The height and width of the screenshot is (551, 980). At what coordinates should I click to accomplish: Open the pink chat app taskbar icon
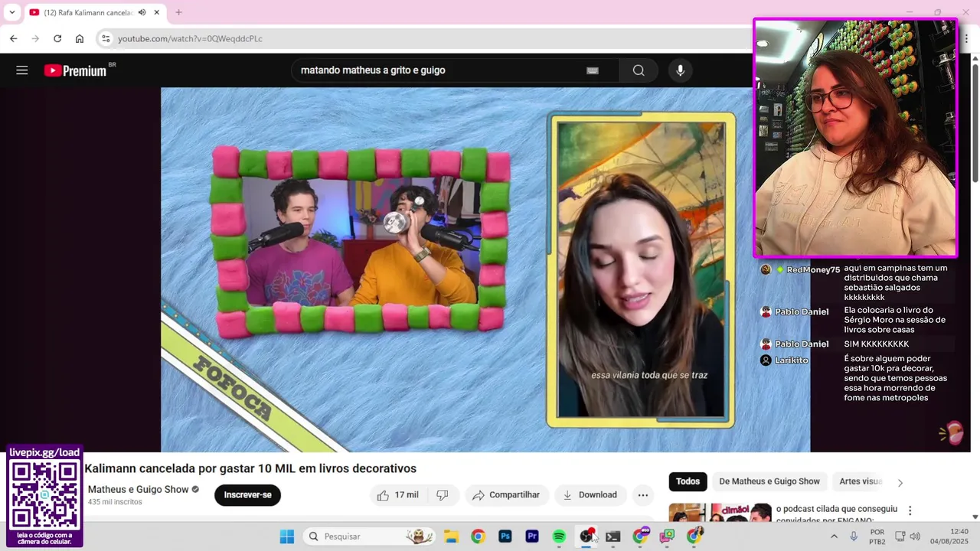pyautogui.click(x=667, y=536)
